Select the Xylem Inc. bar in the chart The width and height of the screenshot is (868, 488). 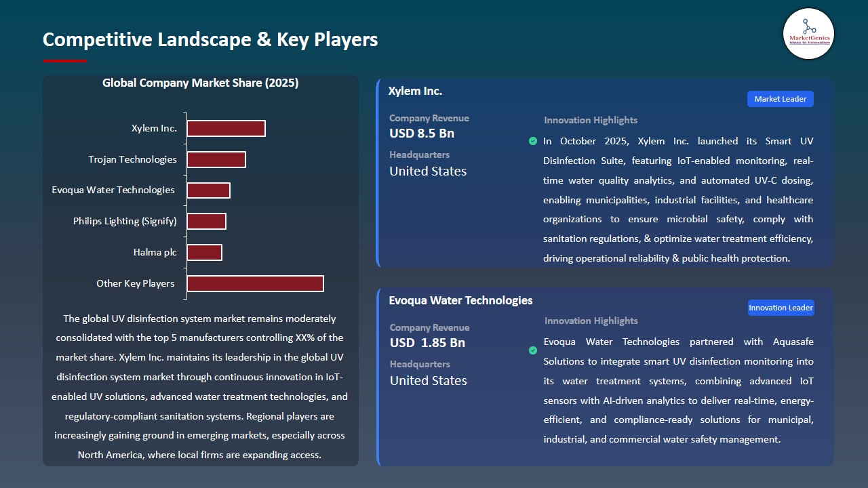pos(226,127)
